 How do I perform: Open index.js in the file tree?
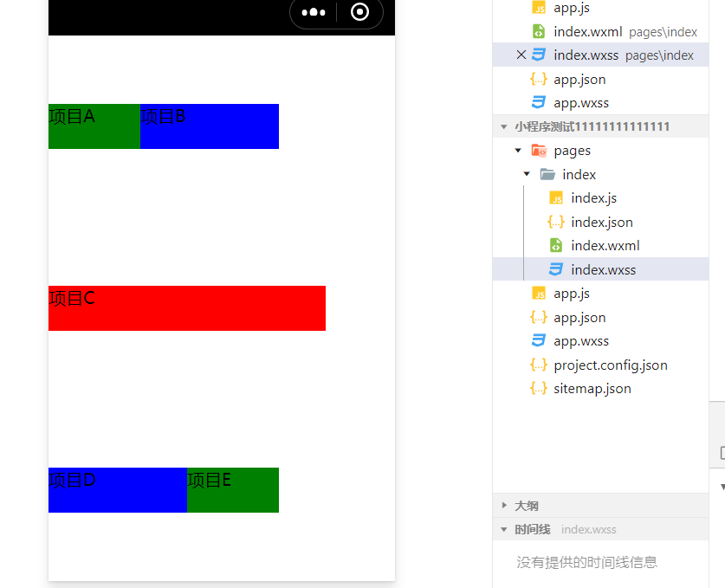593,198
